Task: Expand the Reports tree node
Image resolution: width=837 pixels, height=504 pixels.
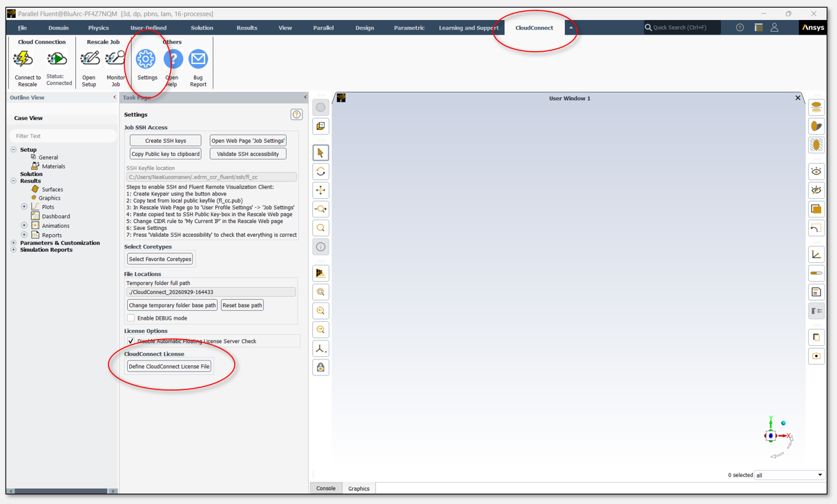Action: [24, 235]
